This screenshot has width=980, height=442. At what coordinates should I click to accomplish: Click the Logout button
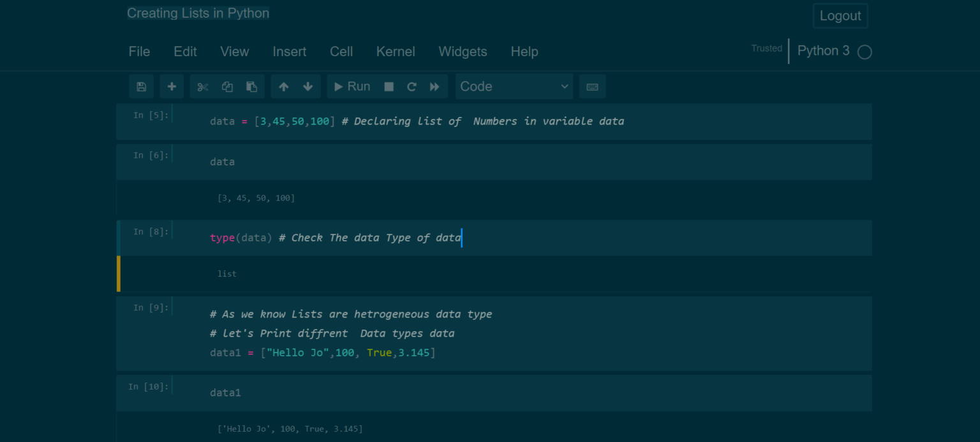(x=840, y=16)
